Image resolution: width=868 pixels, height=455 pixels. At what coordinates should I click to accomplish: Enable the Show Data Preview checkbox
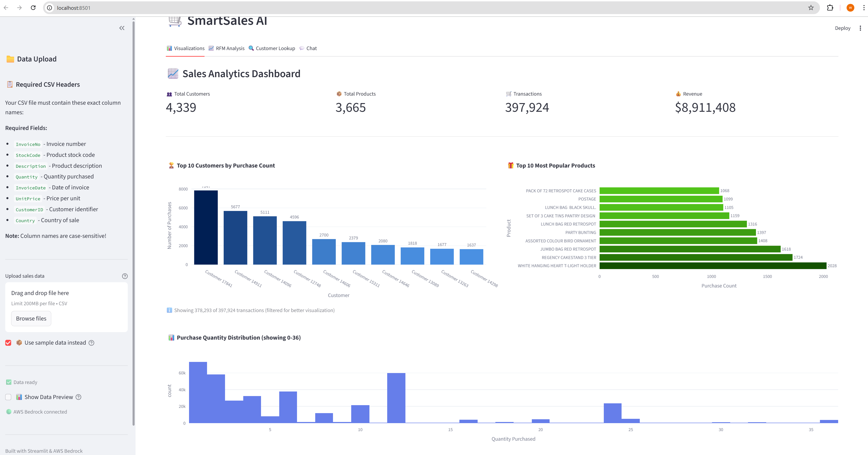pos(8,397)
